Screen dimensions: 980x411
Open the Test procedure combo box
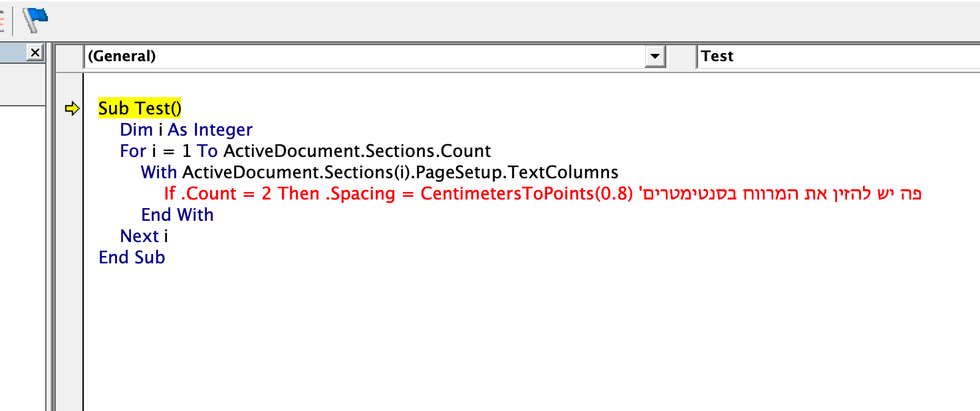[x=838, y=57]
